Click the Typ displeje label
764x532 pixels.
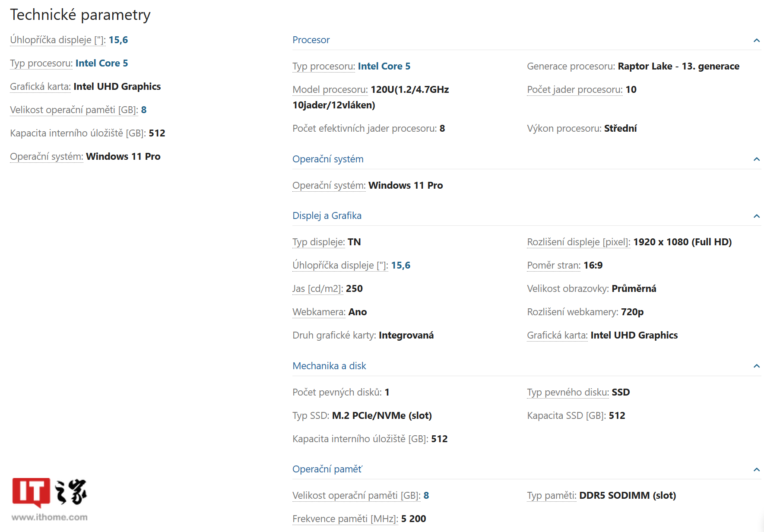pyautogui.click(x=319, y=242)
